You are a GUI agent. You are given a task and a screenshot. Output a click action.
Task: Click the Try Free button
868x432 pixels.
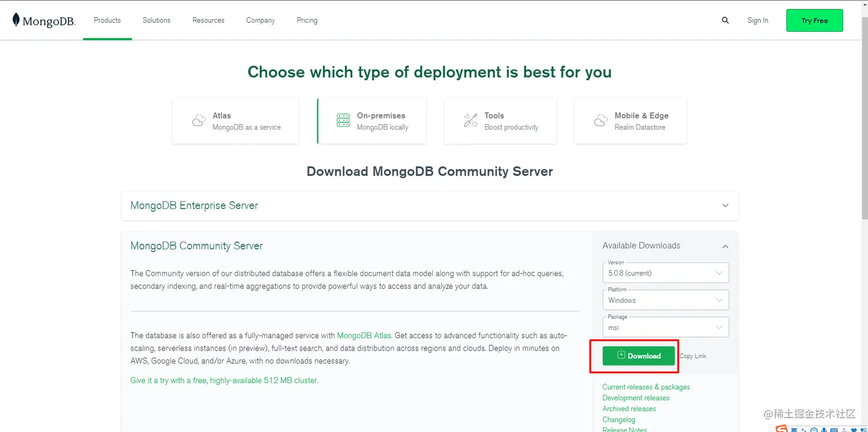point(815,20)
